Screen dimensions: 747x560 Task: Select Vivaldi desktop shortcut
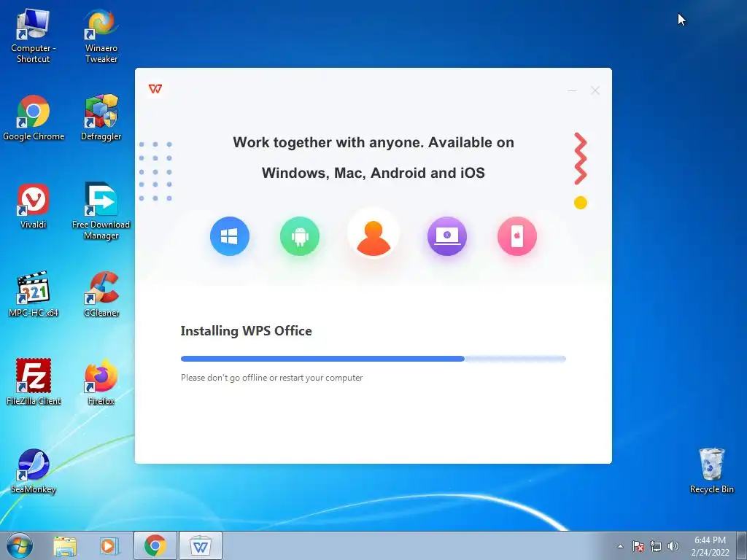(x=34, y=206)
